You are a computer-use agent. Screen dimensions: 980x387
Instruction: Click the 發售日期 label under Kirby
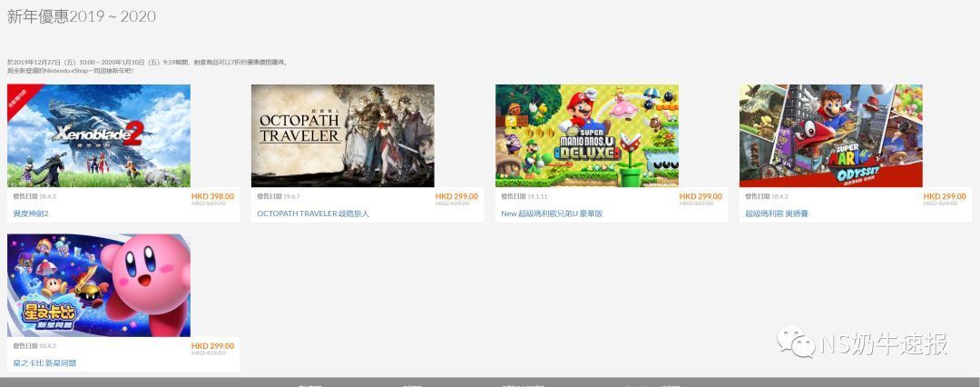point(25,346)
